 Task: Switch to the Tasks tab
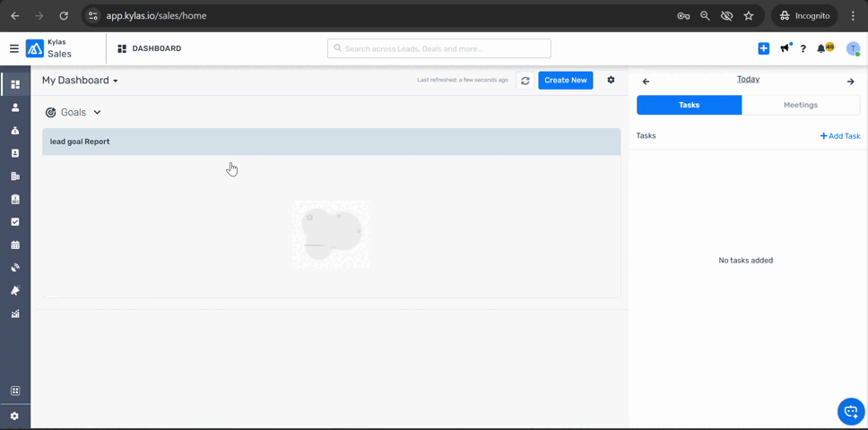(x=690, y=105)
